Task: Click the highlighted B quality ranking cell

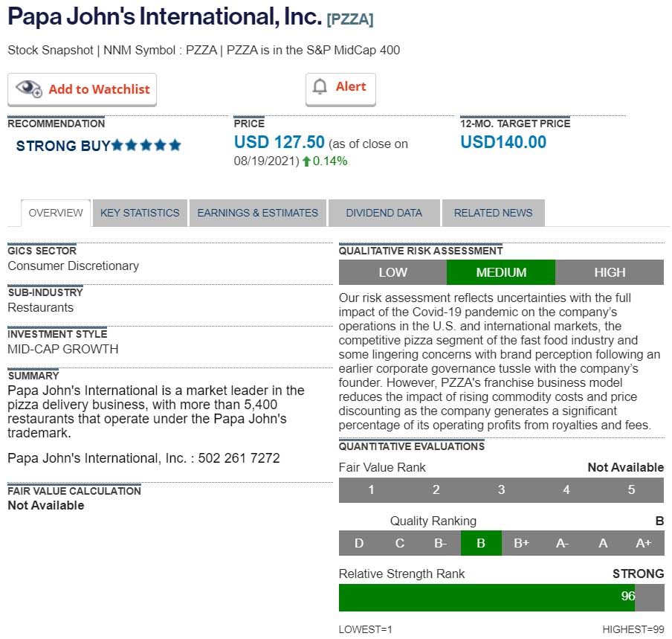Action: pos(481,543)
